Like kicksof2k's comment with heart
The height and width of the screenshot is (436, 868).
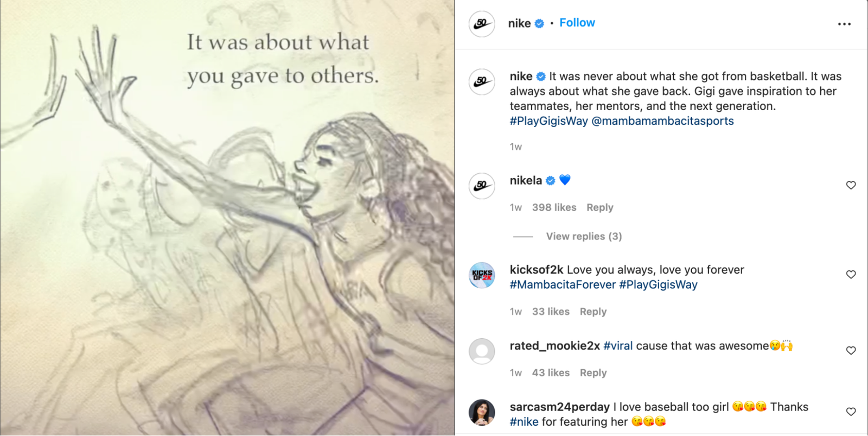851,274
